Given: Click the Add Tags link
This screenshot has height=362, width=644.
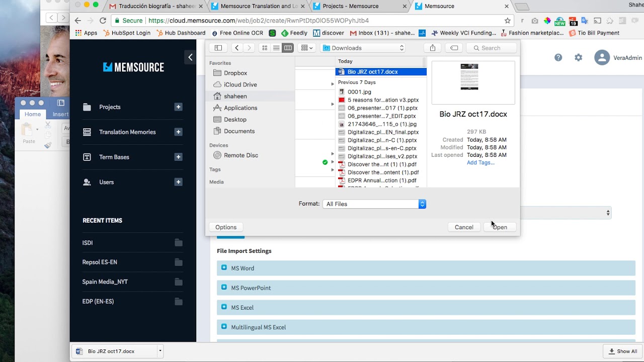Looking at the screenshot, I should (x=480, y=162).
